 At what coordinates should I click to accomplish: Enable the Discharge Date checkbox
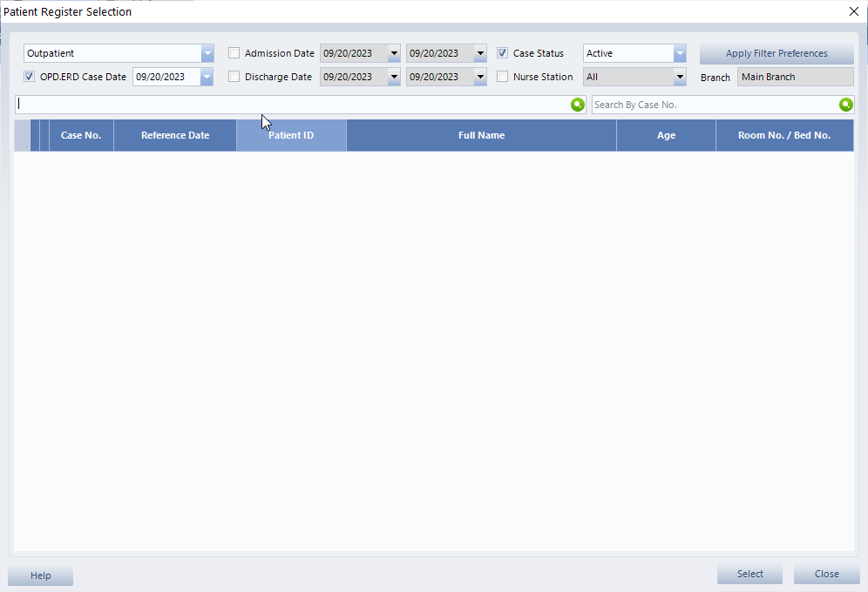[x=234, y=77]
